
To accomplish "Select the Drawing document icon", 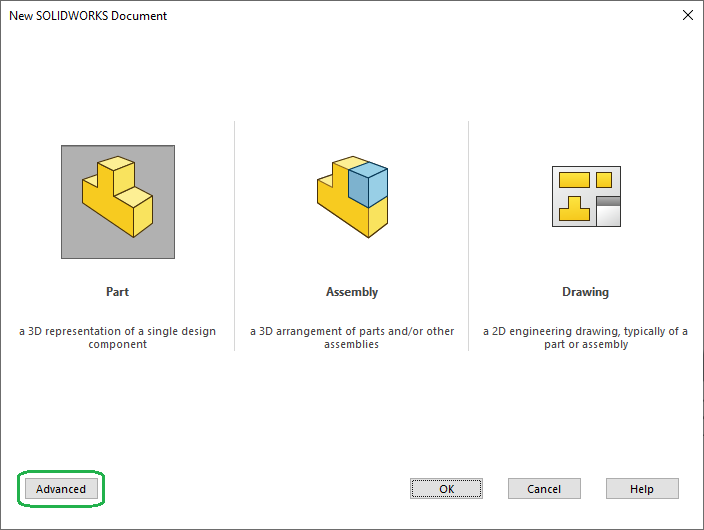I will (586, 196).
